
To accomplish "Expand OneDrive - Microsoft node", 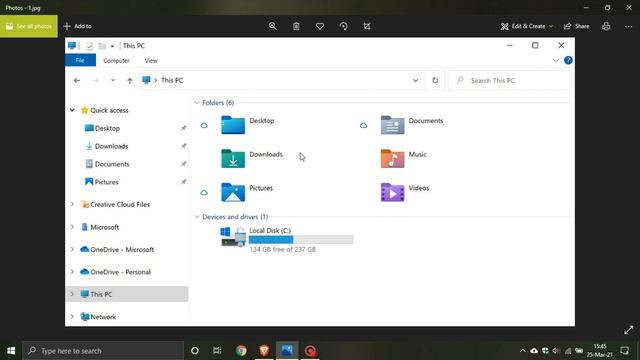I will pos(72,249).
